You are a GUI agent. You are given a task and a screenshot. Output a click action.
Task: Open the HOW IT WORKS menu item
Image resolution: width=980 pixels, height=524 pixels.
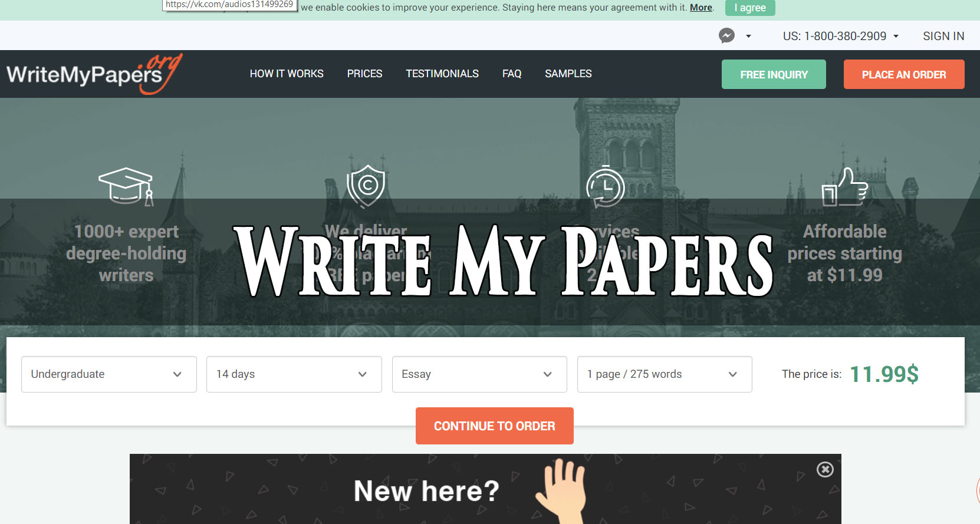pos(287,74)
